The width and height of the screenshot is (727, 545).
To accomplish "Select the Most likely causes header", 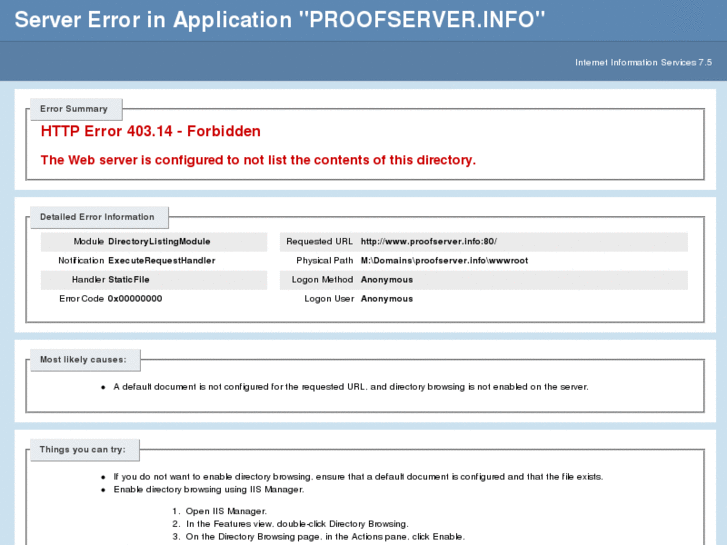I will (x=83, y=360).
